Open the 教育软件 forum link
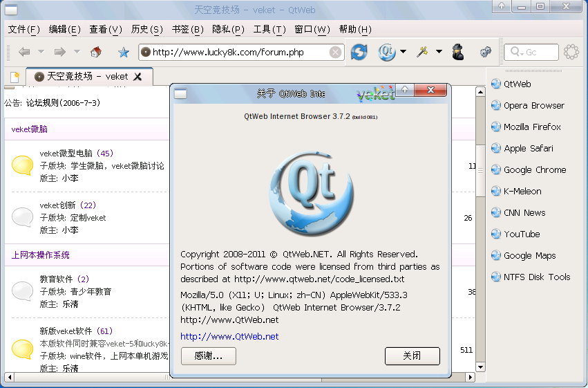Image resolution: width=588 pixels, height=388 pixels. pyautogui.click(x=56, y=279)
